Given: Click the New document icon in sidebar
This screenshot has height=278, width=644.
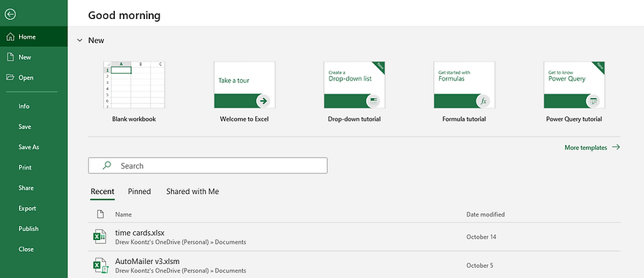Looking at the screenshot, I should [x=10, y=57].
